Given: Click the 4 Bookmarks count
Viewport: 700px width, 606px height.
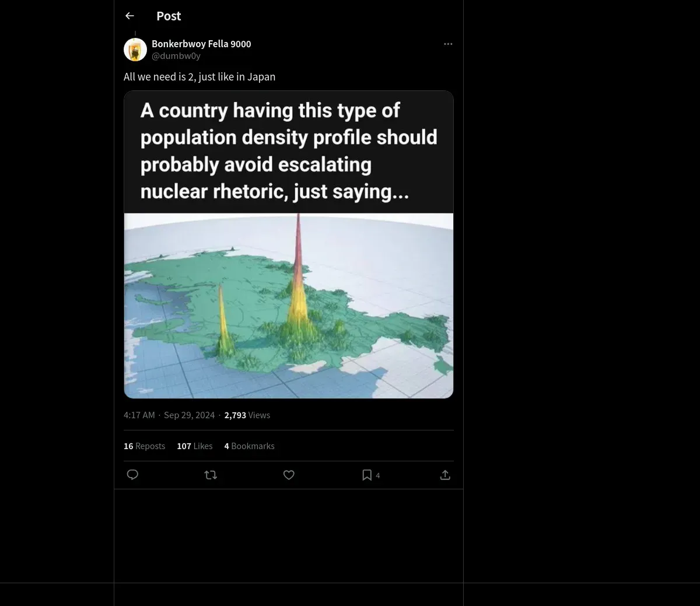Looking at the screenshot, I should tap(249, 446).
